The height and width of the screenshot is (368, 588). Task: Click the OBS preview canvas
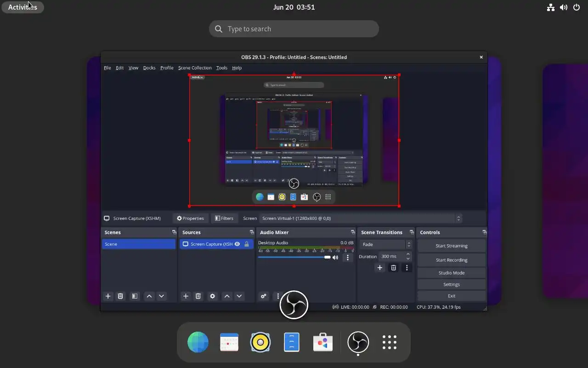[x=294, y=141]
